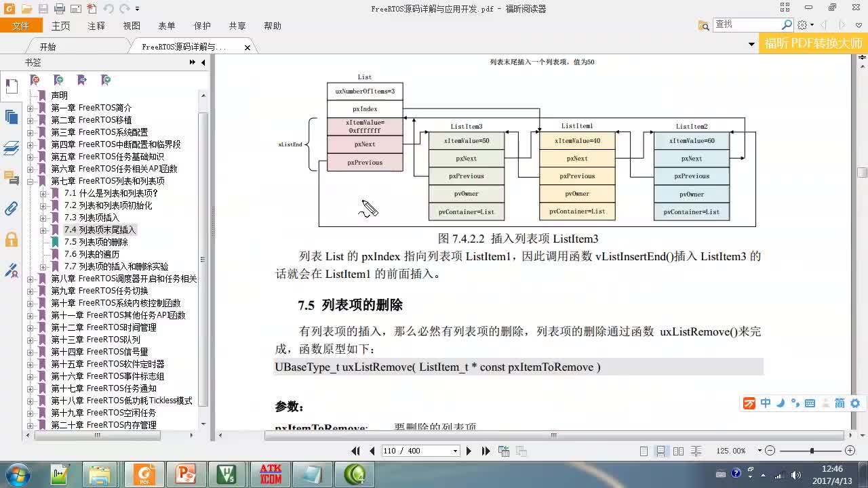The height and width of the screenshot is (488, 868).
Task: Click the add new bookmark icon
Action: [x=58, y=80]
